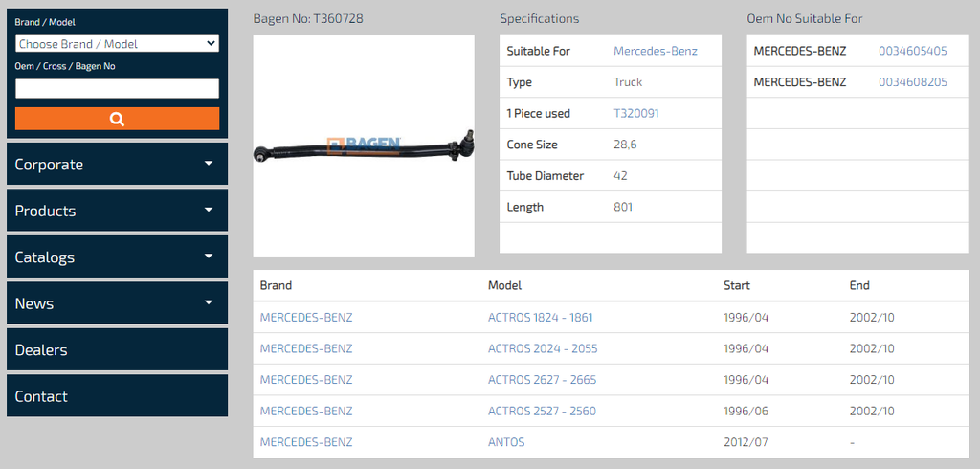Click the Tube Diameter value 42
The height and width of the screenshot is (469, 980).
coord(620,176)
